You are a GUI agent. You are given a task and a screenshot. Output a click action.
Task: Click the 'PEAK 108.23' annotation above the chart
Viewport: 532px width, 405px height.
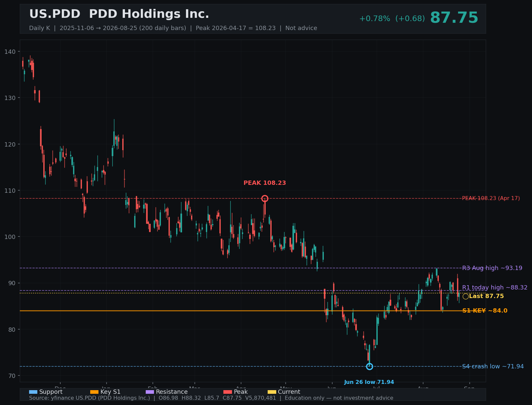(x=265, y=183)
